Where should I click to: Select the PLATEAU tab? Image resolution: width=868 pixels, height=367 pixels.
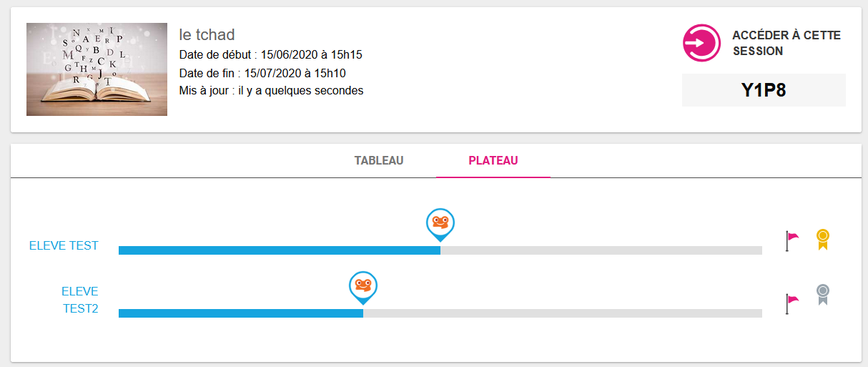click(493, 160)
